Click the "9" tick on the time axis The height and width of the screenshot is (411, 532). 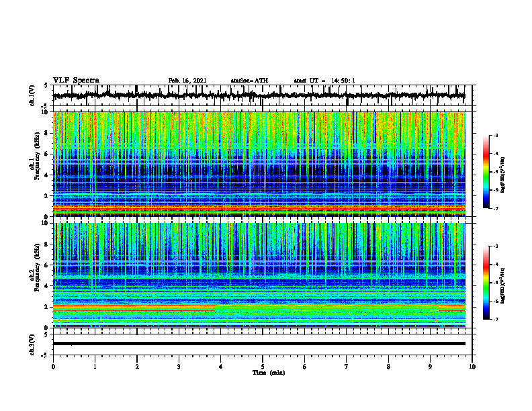pyautogui.click(x=430, y=367)
